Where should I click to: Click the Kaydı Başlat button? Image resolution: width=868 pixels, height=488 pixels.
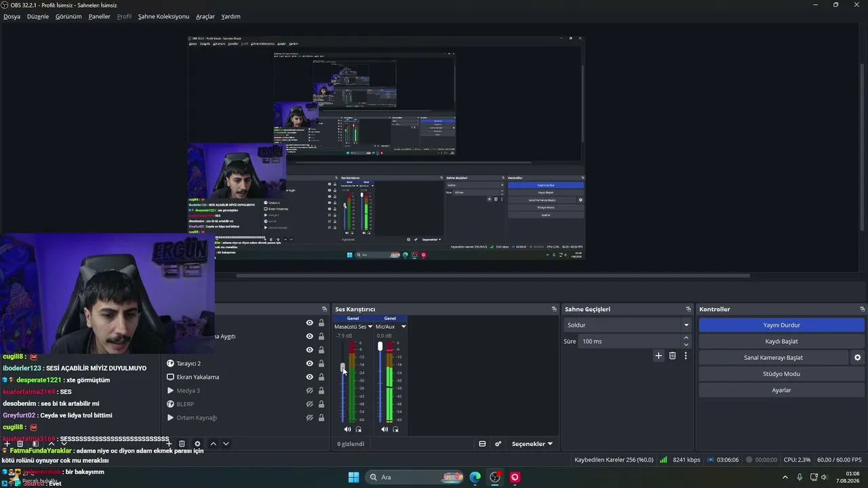781,342
